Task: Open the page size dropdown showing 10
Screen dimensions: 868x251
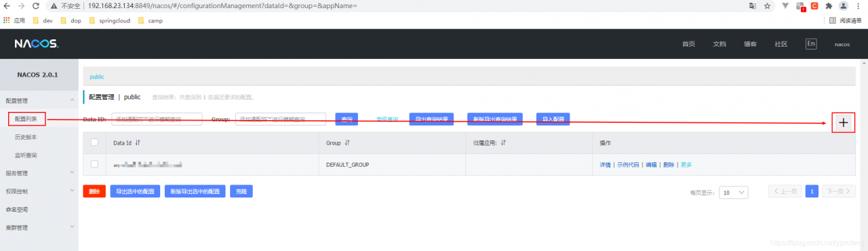Action: [734, 192]
